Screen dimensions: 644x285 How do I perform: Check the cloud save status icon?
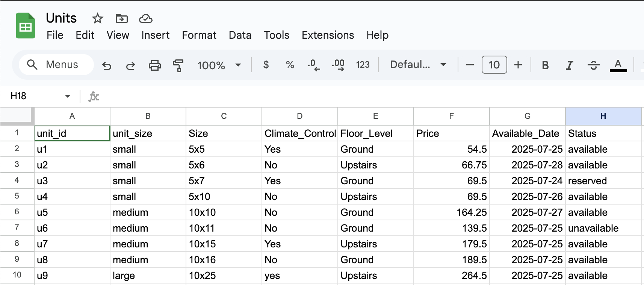point(145,18)
